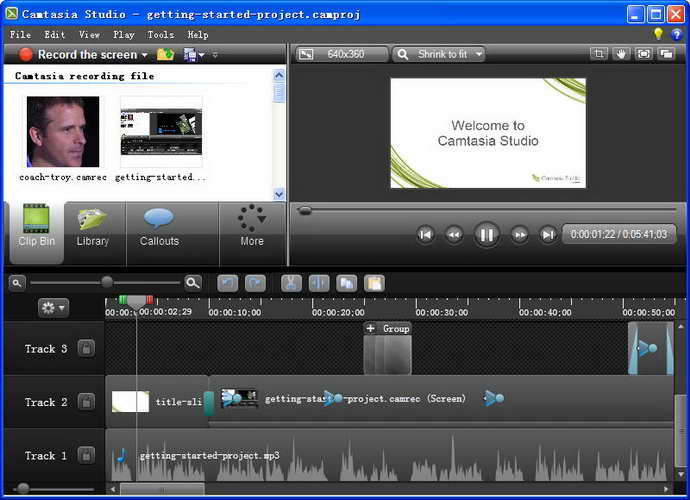Select the Crop tool above preview
Viewport: 690px width, 500px height.
[598, 54]
